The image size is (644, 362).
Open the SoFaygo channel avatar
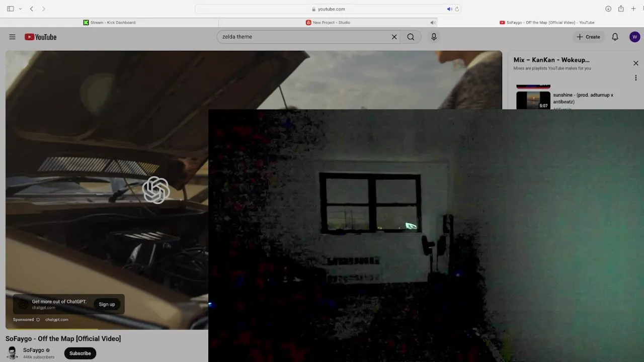coord(13,353)
